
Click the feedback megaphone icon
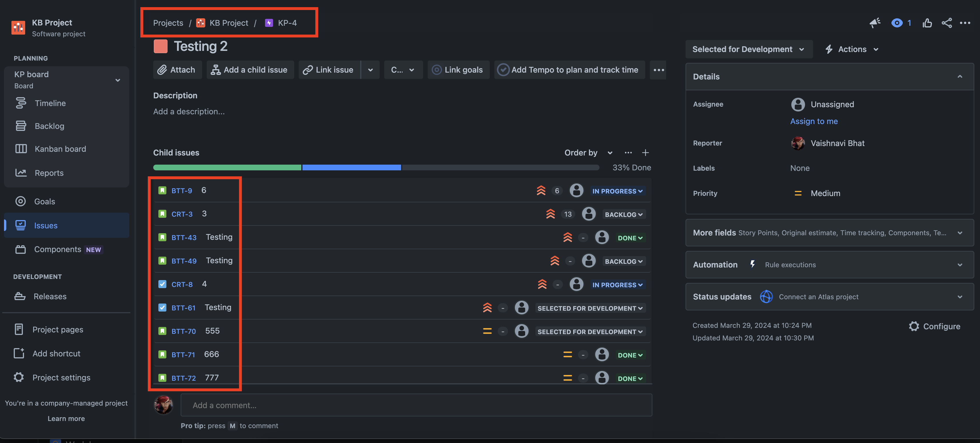(x=875, y=23)
